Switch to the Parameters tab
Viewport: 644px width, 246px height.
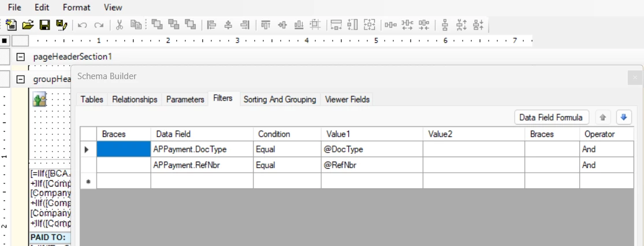185,99
